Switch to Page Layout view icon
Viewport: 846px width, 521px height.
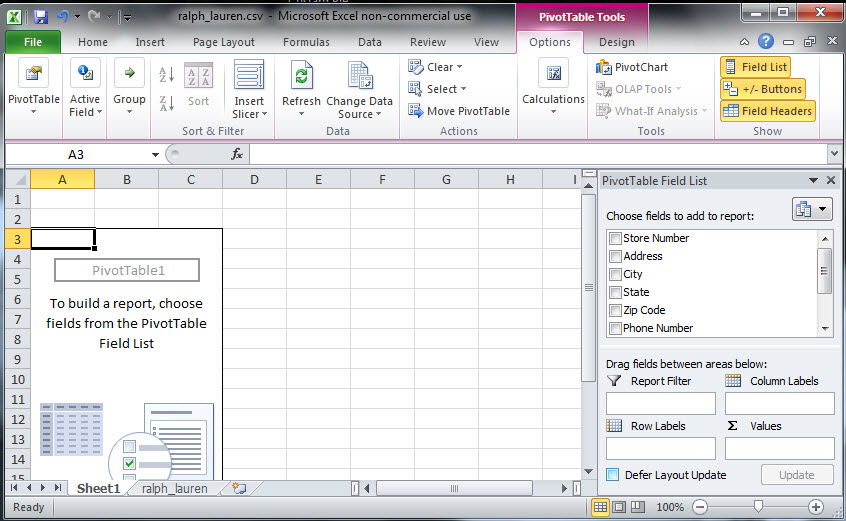coord(619,507)
